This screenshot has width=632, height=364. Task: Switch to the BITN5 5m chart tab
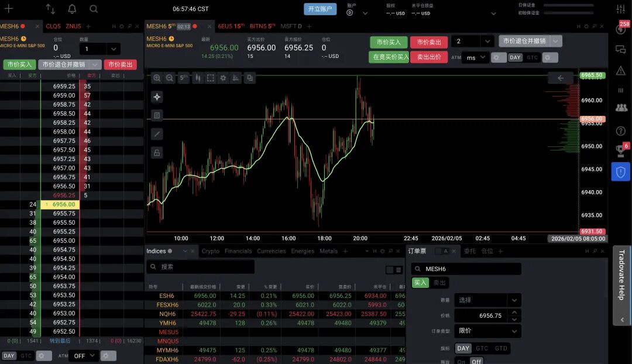(x=262, y=26)
